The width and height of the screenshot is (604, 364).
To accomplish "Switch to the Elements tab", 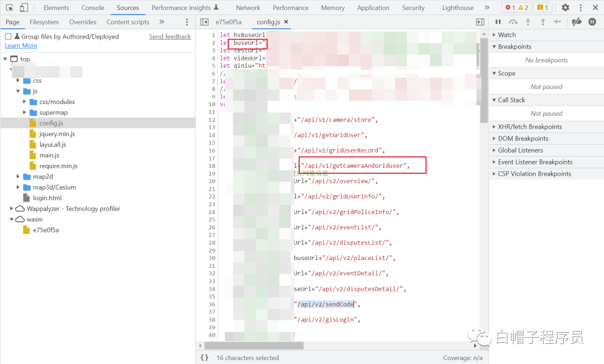I will tap(56, 7).
